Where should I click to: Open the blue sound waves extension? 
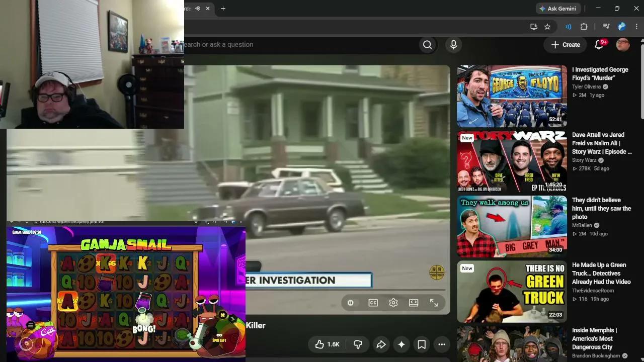pyautogui.click(x=568, y=27)
